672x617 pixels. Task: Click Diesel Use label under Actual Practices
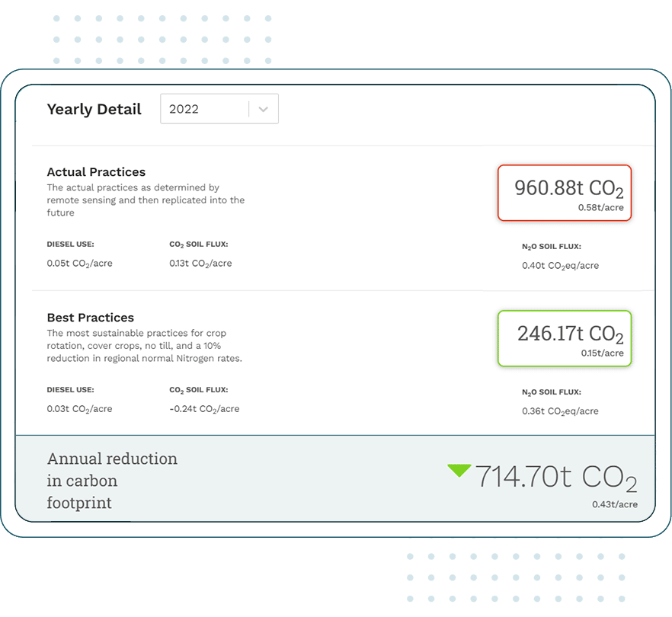[70, 245]
